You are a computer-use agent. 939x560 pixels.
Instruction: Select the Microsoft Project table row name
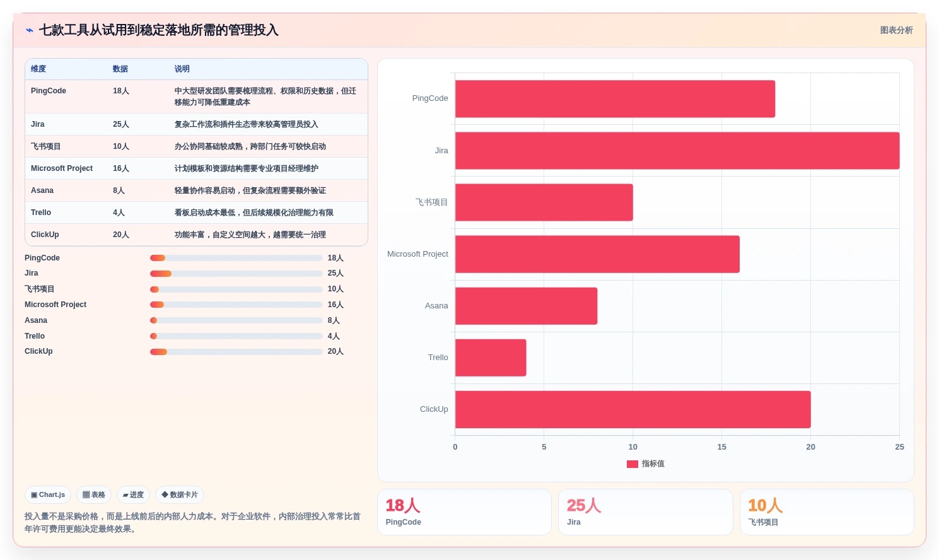[x=62, y=168]
